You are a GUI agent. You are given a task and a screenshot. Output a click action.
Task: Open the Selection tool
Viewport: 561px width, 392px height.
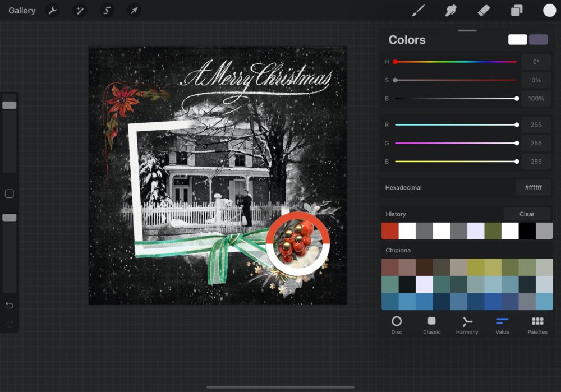tap(107, 11)
